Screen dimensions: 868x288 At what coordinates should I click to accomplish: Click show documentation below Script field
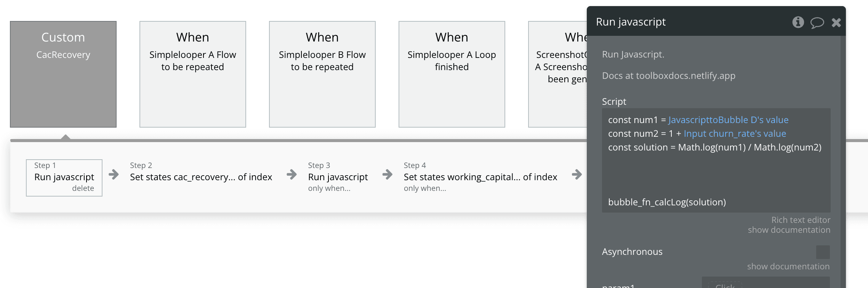point(789,230)
